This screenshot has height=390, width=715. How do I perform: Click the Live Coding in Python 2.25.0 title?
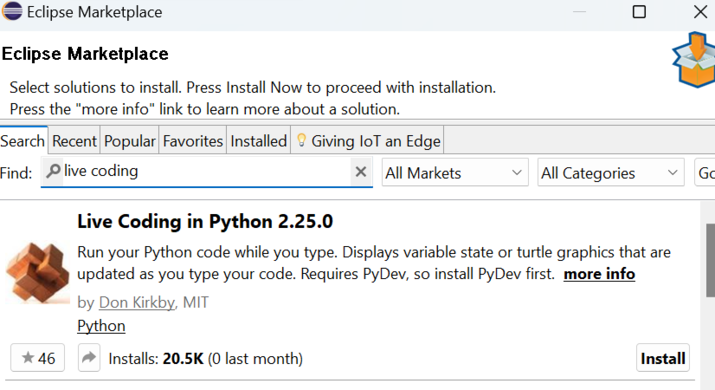(x=205, y=221)
